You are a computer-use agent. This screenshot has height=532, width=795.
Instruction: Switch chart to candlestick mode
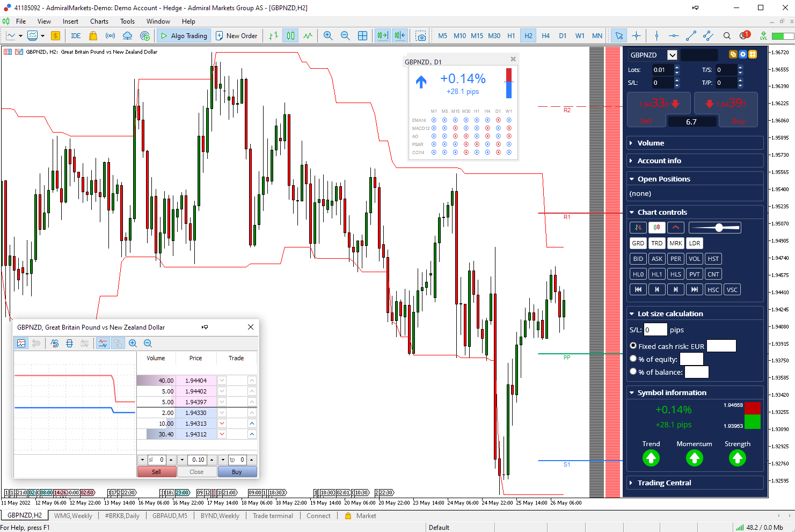[x=290, y=35]
